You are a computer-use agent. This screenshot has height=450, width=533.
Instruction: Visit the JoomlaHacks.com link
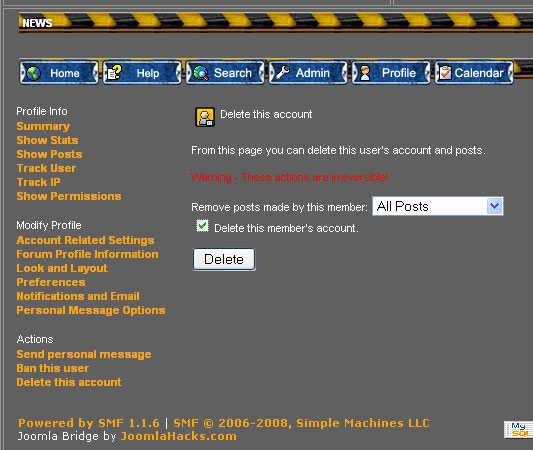pyautogui.click(x=179, y=436)
